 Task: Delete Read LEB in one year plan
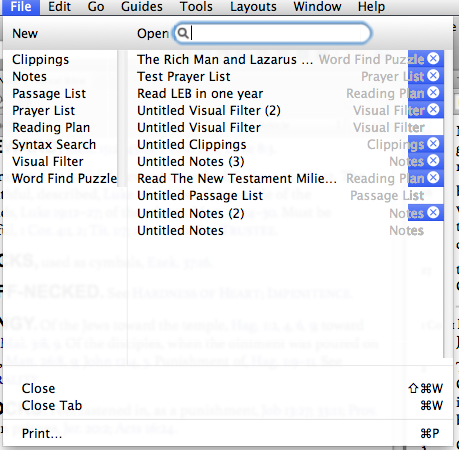433,93
